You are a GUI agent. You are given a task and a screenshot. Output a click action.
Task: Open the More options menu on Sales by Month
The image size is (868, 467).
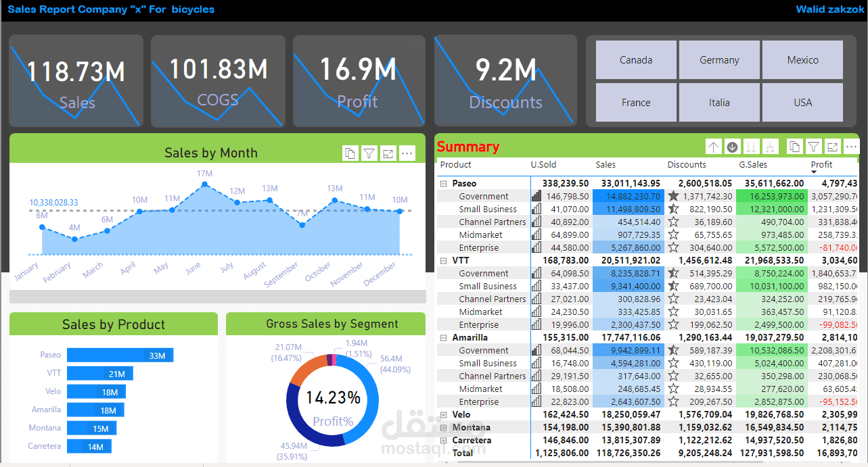pyautogui.click(x=407, y=153)
